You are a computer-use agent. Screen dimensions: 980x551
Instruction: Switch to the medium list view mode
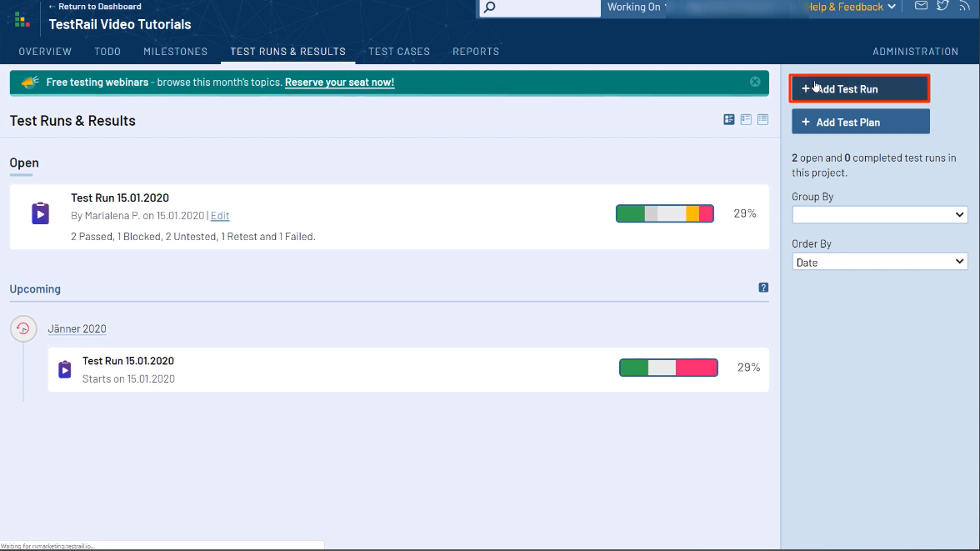pos(746,120)
